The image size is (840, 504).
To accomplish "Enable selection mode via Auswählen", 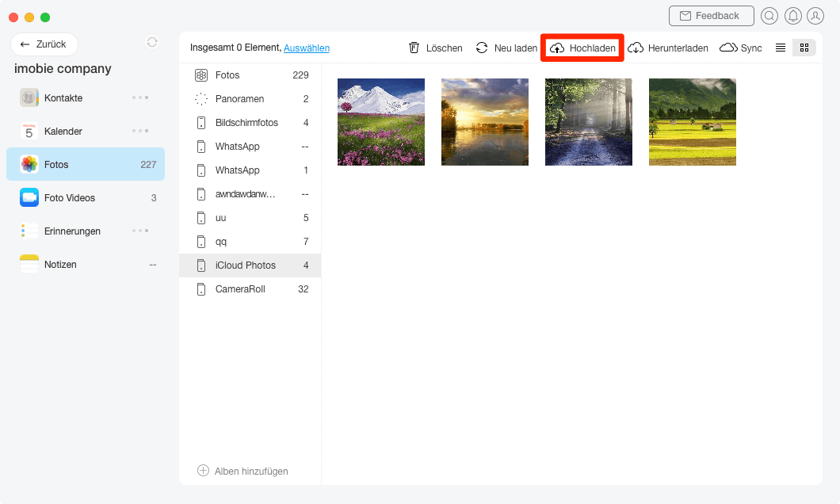I will (x=307, y=48).
